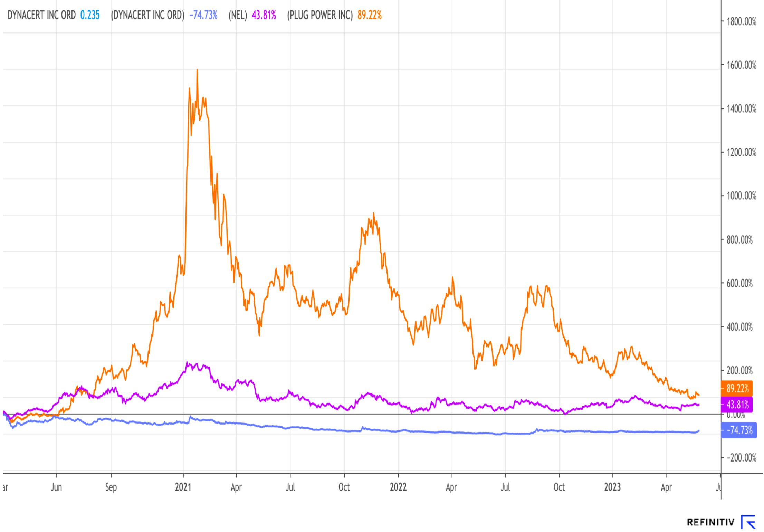
Task: Click the REFINITIV brand text
Action: pos(710,522)
